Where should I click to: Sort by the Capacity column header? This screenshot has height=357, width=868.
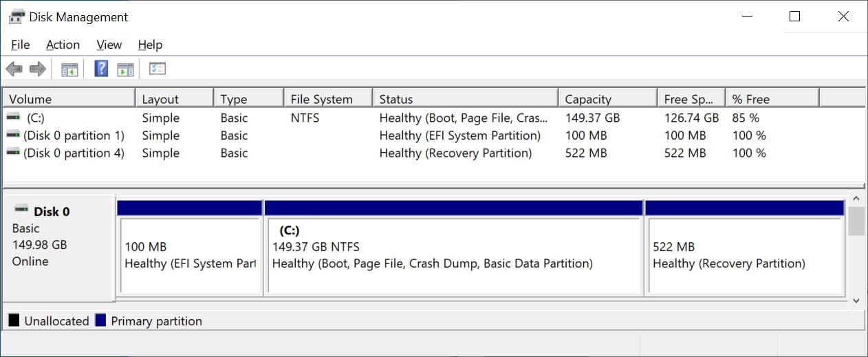[588, 99]
